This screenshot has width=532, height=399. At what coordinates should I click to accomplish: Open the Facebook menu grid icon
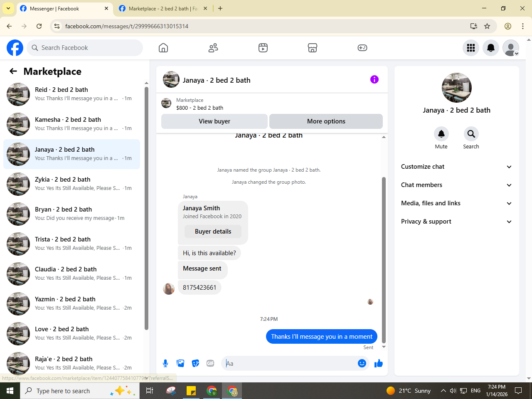[471, 48]
